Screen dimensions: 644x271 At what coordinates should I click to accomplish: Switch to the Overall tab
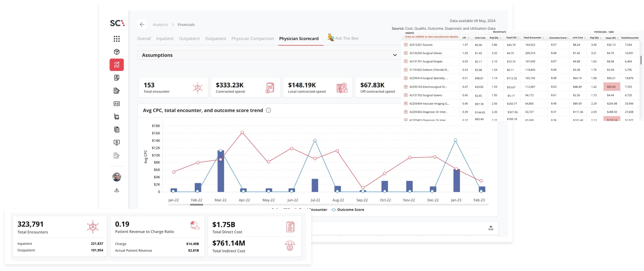[x=144, y=38]
